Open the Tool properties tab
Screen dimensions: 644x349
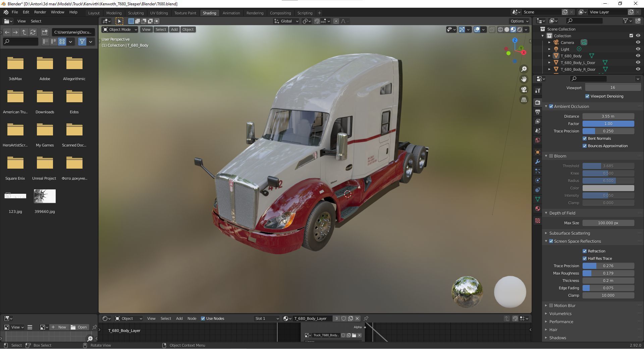(x=538, y=91)
